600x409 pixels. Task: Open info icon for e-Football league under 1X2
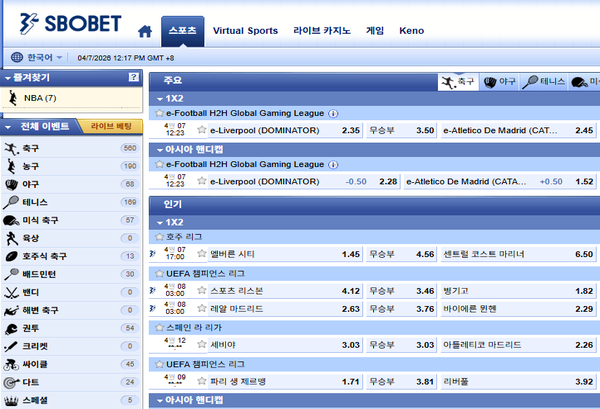333,114
